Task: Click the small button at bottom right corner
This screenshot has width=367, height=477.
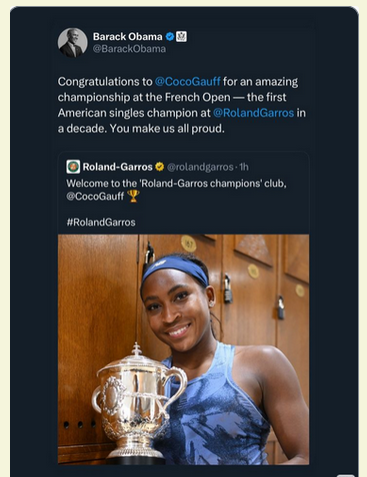Action: click(x=346, y=475)
